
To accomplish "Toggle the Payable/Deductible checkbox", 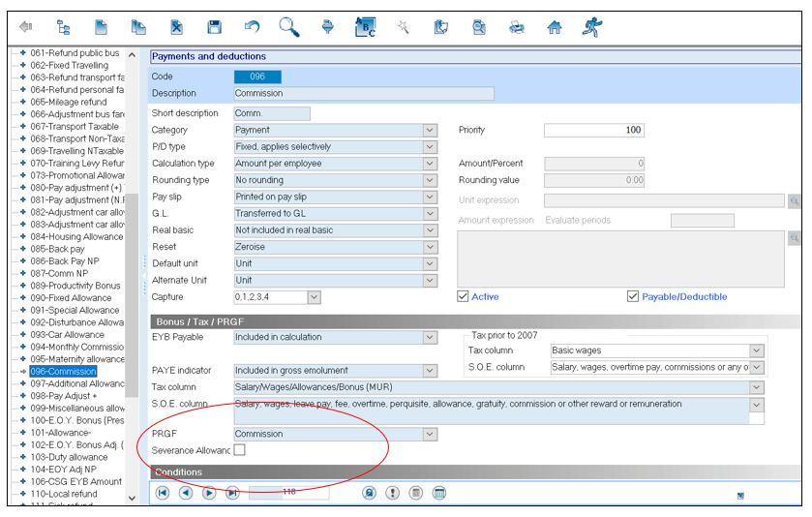I will tap(634, 296).
